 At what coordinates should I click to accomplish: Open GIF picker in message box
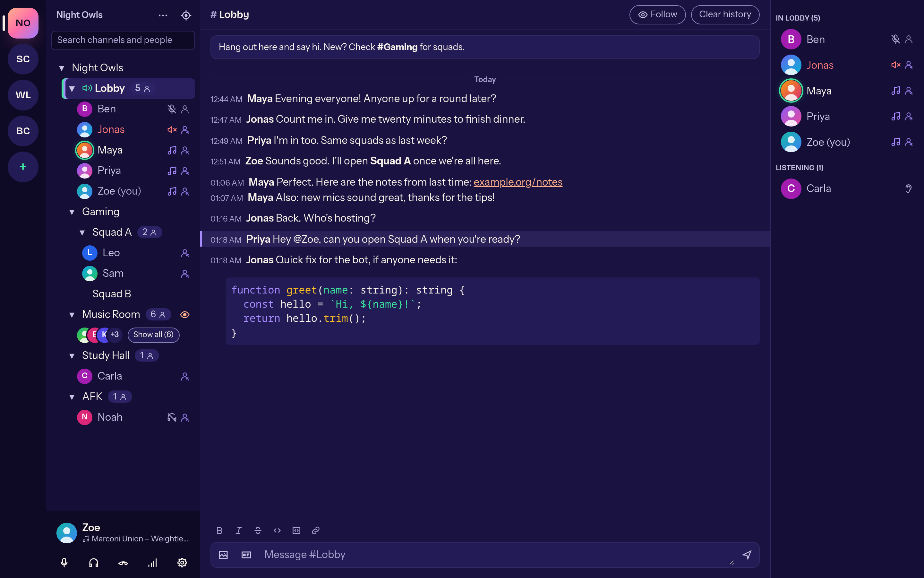point(246,555)
